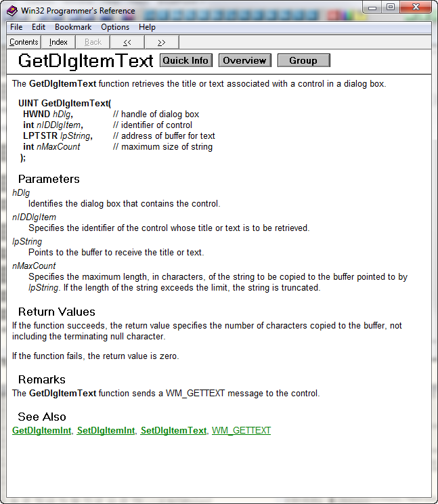The width and height of the screenshot is (438, 504).
Task: Click the hDlg parameter name under Parameters
Action: tap(21, 193)
